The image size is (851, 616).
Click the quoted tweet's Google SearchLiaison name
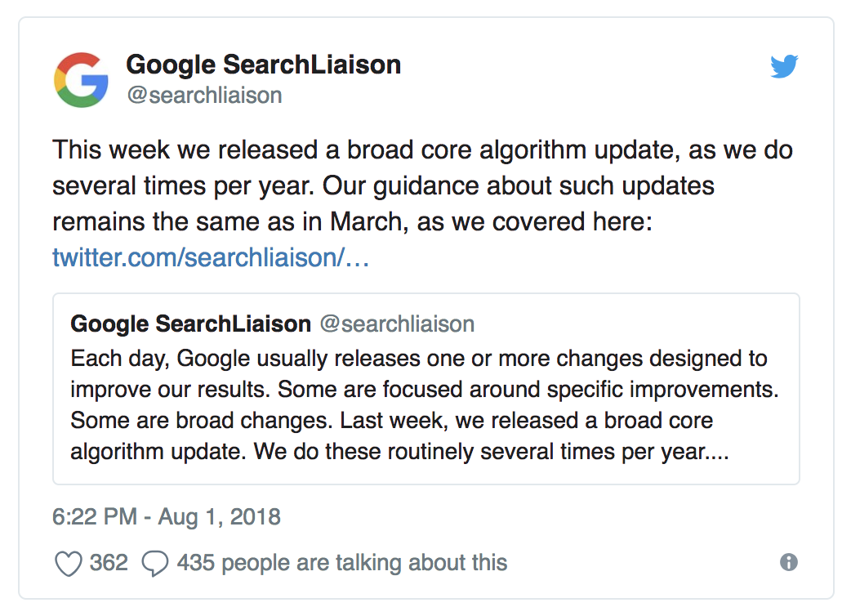tap(191, 324)
